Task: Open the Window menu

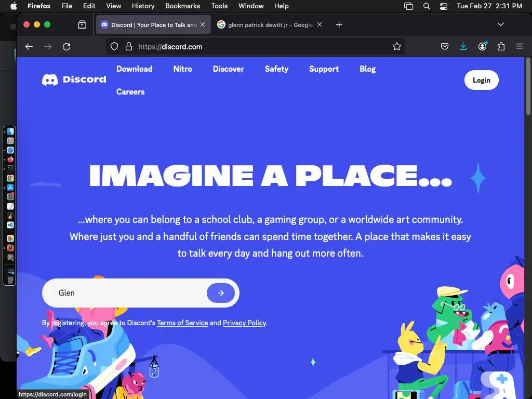Action: point(251,6)
